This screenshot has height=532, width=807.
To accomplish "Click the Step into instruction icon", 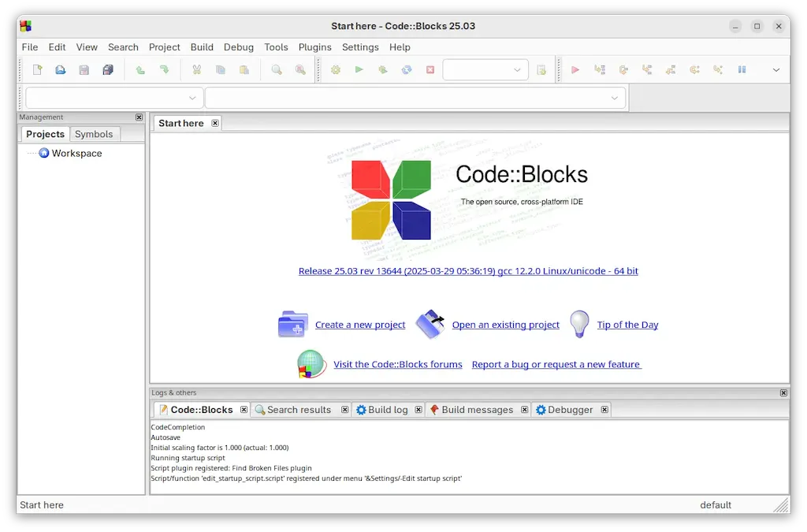I will 718,69.
